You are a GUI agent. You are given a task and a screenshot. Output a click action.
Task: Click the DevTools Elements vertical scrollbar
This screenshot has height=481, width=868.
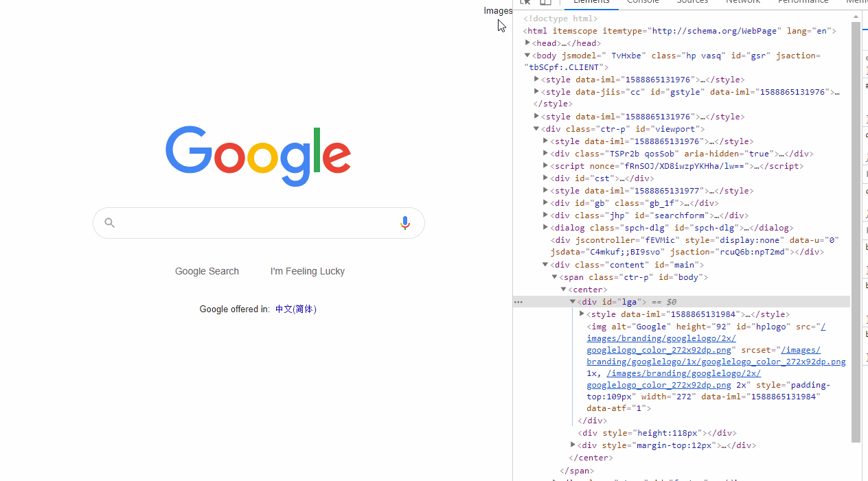856,232
